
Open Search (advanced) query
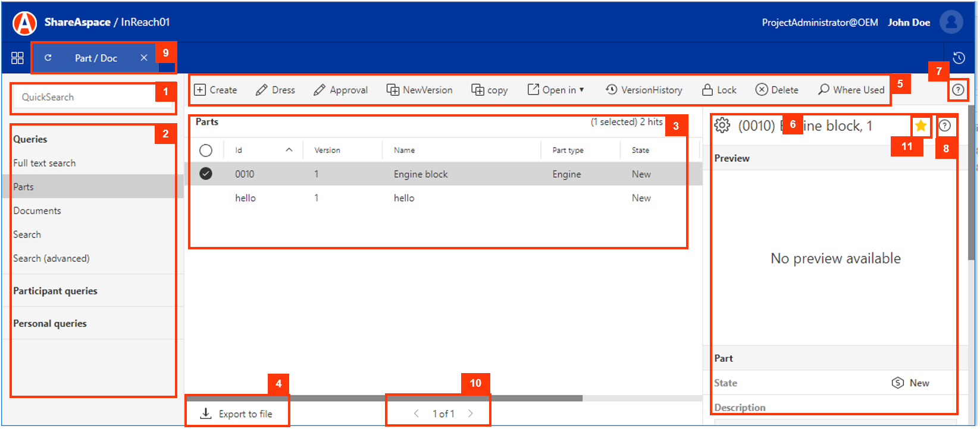click(51, 258)
